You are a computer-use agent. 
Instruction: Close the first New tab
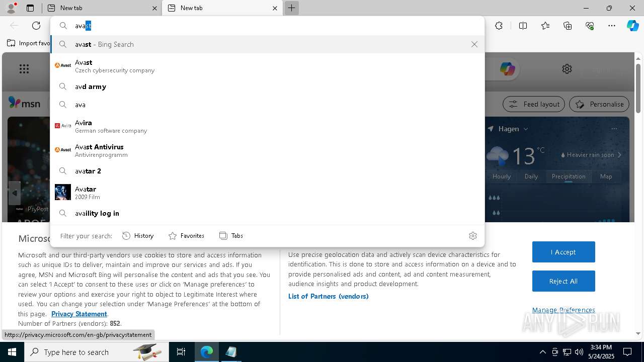154,8
